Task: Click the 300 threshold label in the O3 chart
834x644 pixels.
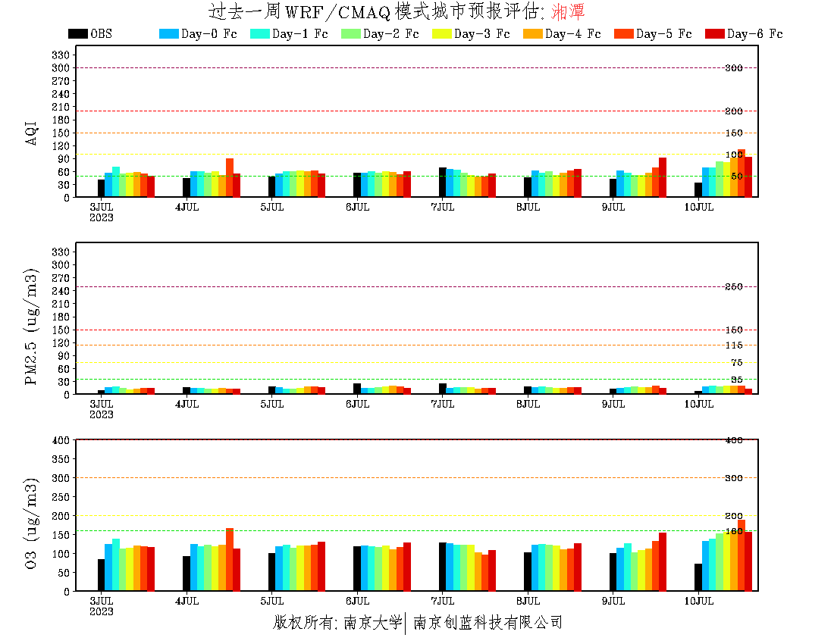Action: point(733,478)
